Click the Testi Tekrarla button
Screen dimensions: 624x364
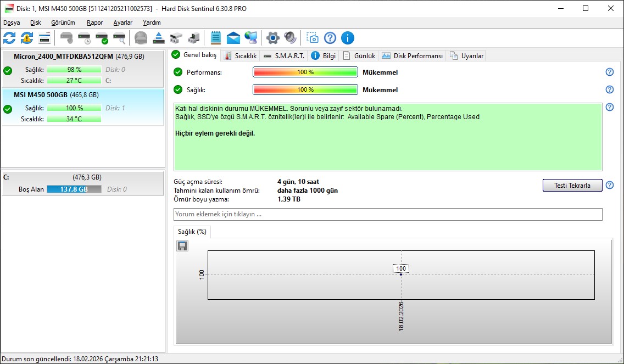coord(572,186)
